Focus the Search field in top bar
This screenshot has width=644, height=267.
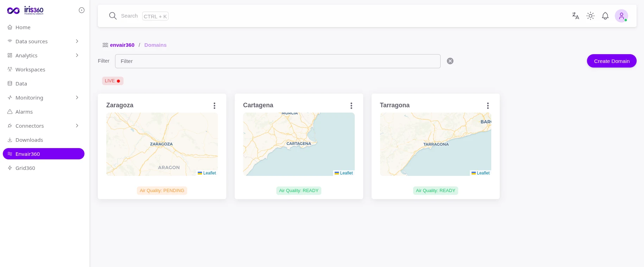click(130, 16)
